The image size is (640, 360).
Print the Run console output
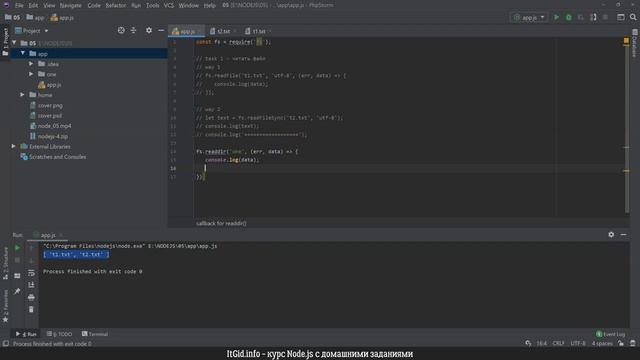coord(31,297)
